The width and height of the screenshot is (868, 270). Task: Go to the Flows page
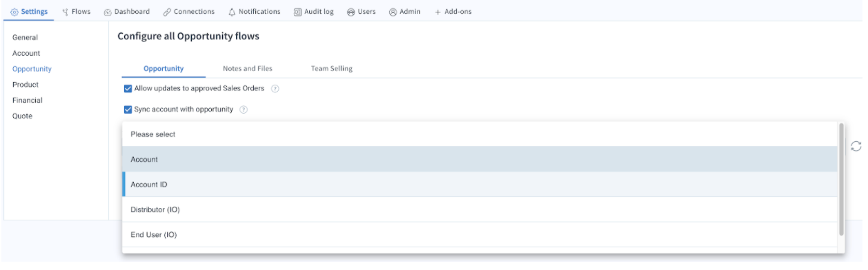pyautogui.click(x=76, y=12)
